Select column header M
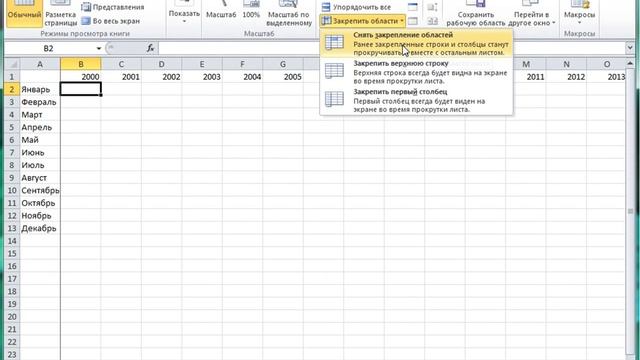 pyautogui.click(x=526, y=64)
